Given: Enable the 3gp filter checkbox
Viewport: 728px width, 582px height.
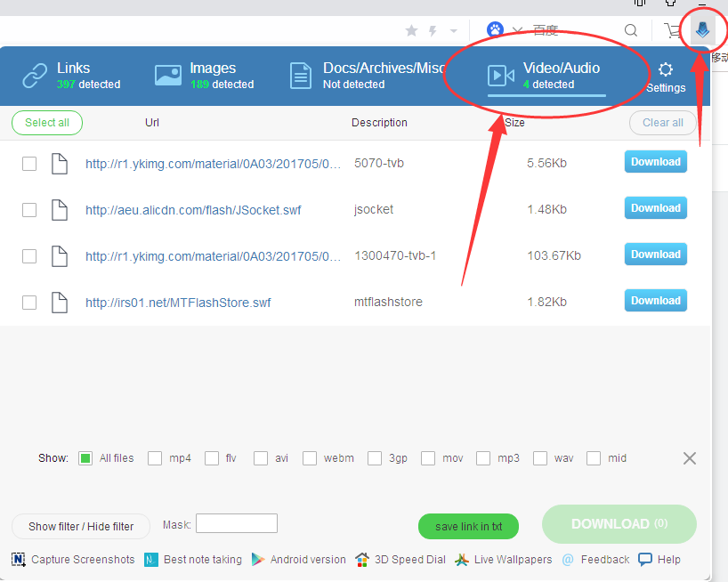Looking at the screenshot, I should 375,458.
